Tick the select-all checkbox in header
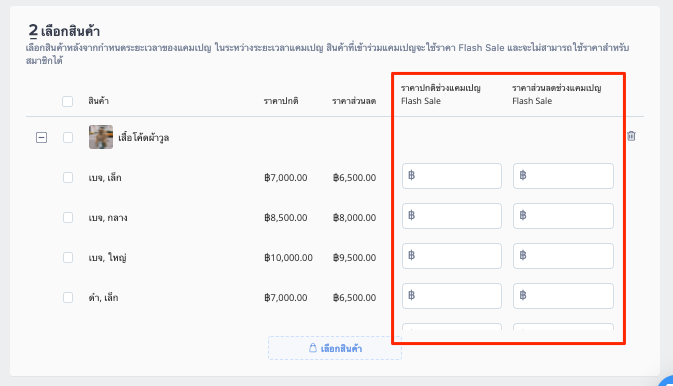The height and width of the screenshot is (386, 673). coord(67,101)
